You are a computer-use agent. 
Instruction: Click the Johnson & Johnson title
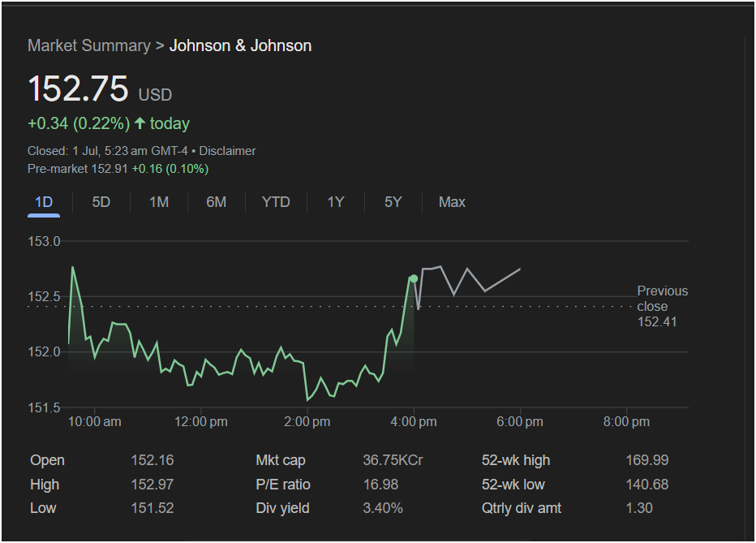click(240, 45)
